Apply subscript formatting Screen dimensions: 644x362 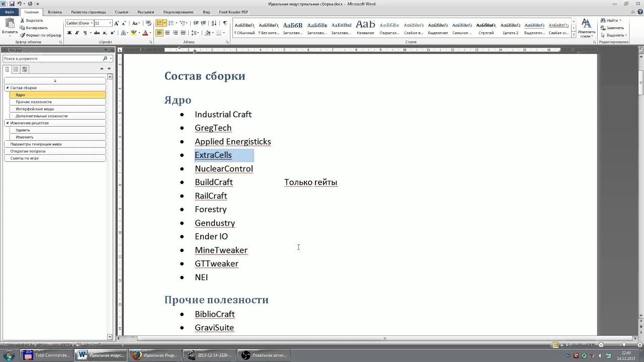(x=104, y=33)
